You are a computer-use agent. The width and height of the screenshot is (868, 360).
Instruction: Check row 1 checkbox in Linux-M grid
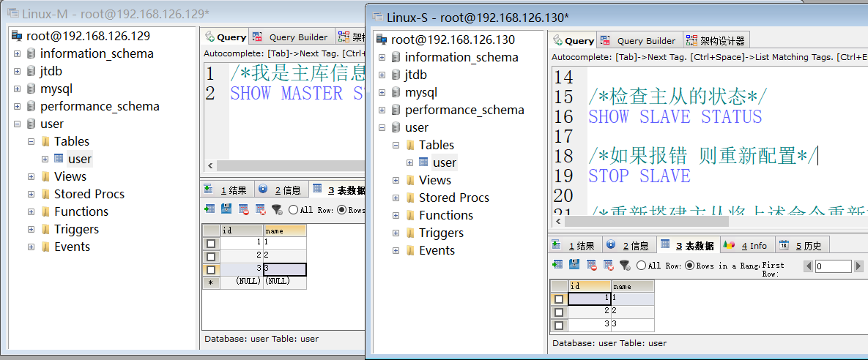pos(211,243)
